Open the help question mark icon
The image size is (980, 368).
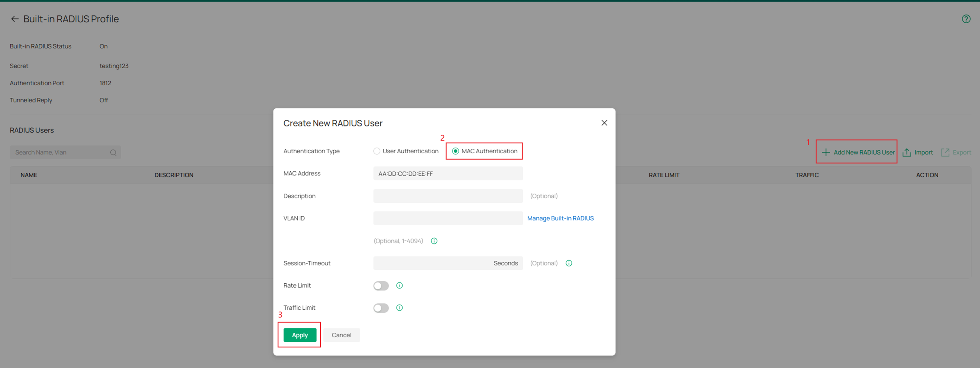(966, 19)
